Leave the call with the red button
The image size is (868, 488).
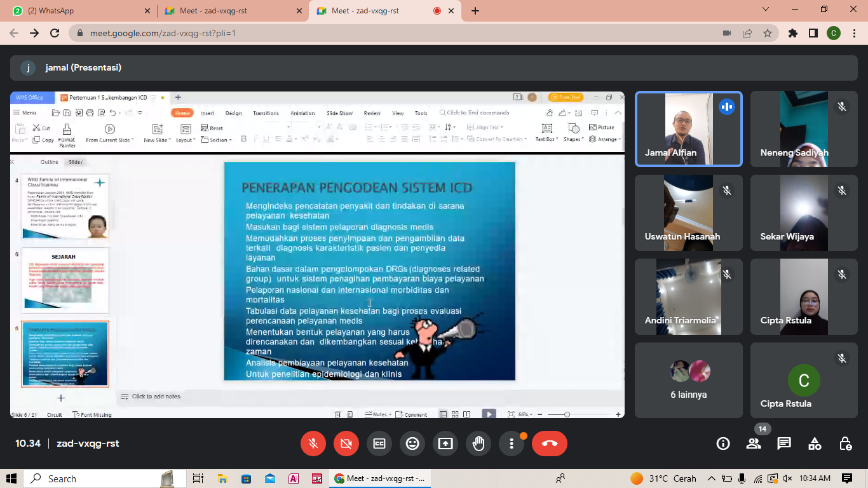click(x=550, y=444)
